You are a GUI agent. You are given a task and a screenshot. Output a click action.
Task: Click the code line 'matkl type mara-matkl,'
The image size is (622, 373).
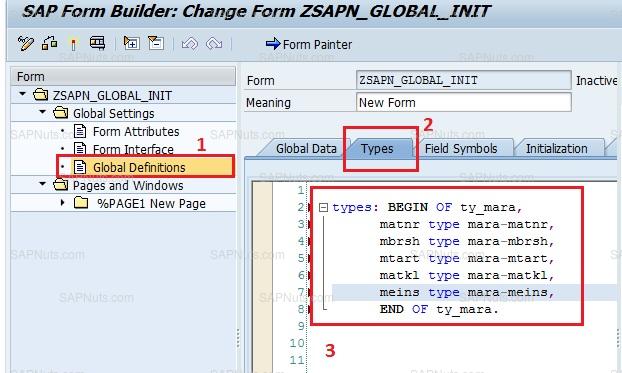coord(467,275)
